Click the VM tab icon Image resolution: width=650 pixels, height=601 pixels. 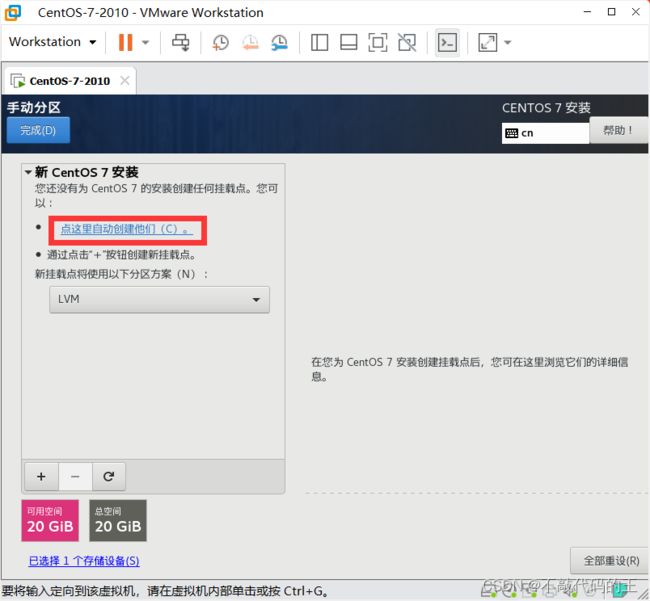tap(17, 81)
